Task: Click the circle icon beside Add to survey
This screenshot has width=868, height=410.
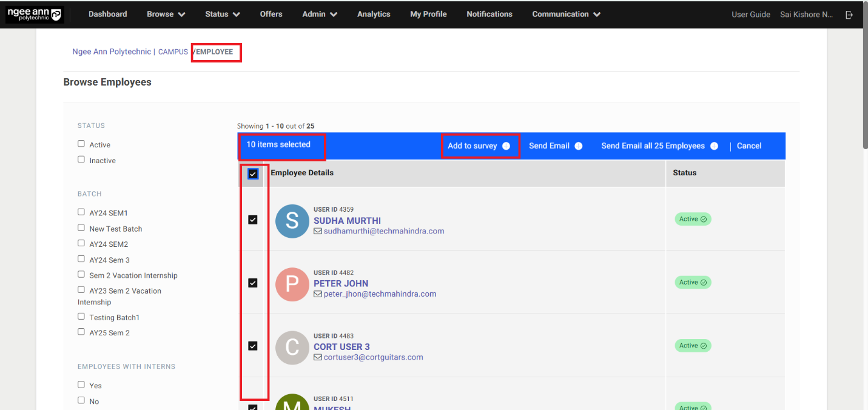Action: [x=506, y=146]
